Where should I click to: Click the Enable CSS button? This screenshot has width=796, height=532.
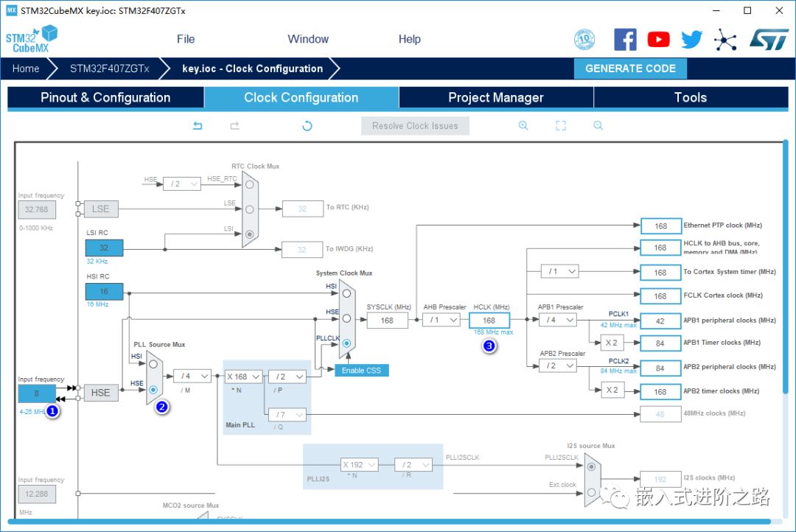(361, 371)
